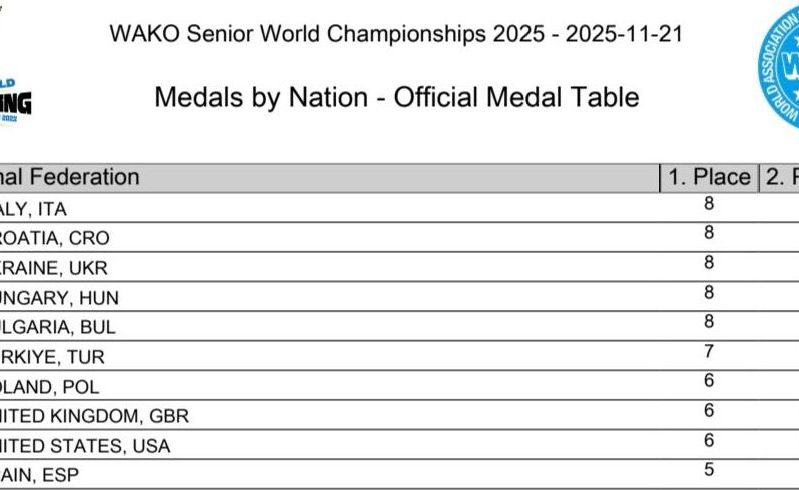Click the partially visible 2. Place column header
The height and width of the screenshot is (490, 799).
tap(781, 178)
